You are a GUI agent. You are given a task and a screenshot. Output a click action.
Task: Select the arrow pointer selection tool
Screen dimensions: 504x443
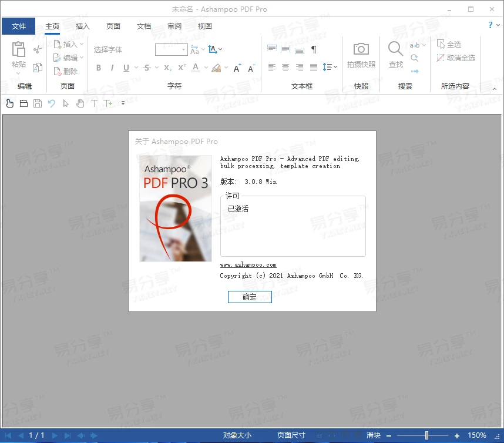tap(66, 103)
